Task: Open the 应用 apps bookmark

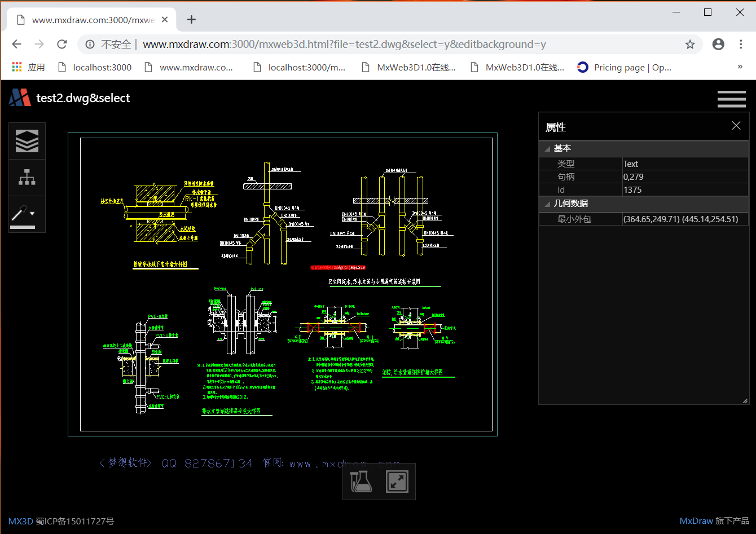Action: coord(28,67)
